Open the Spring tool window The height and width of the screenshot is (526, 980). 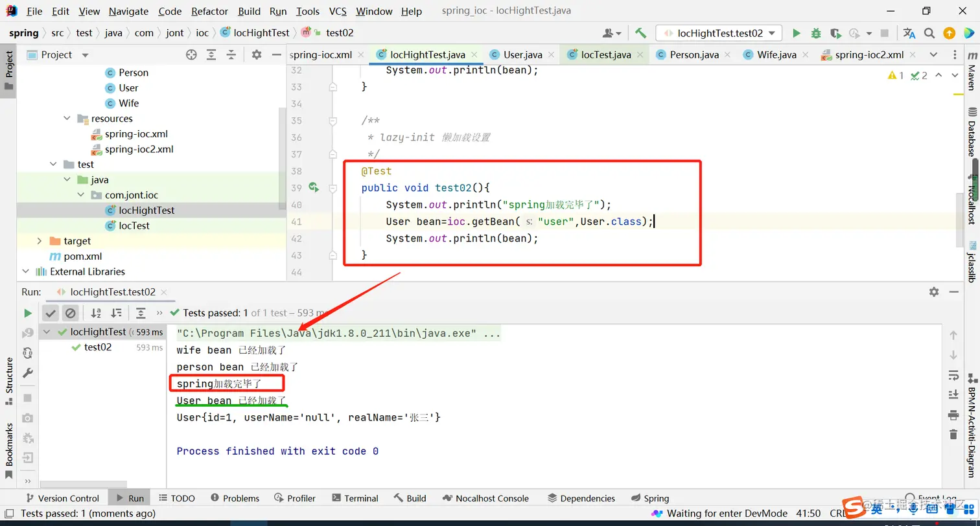(649, 498)
